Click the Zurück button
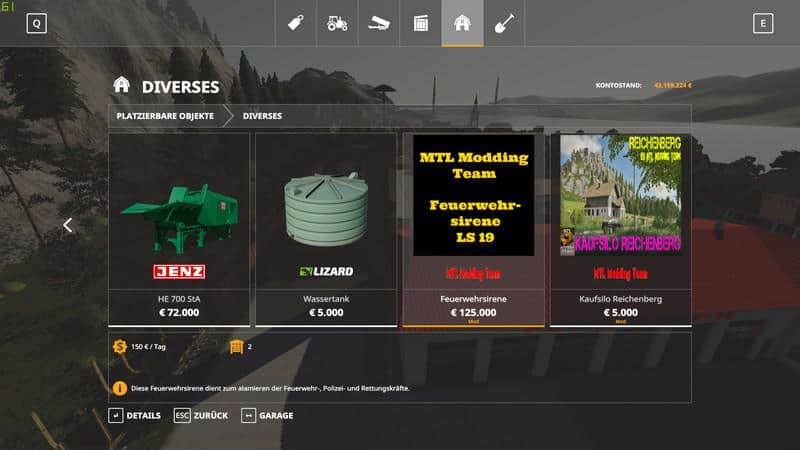Image resolution: width=800 pixels, height=450 pixels. point(201,415)
